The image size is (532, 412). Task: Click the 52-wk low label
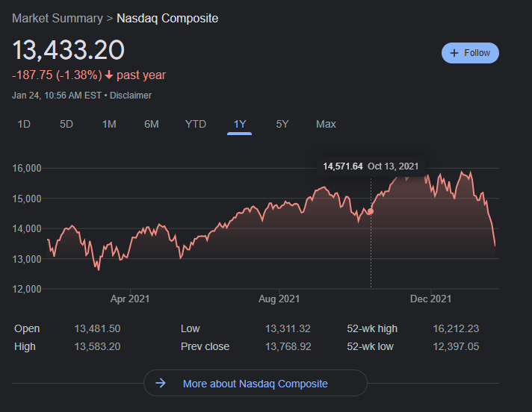(370, 346)
